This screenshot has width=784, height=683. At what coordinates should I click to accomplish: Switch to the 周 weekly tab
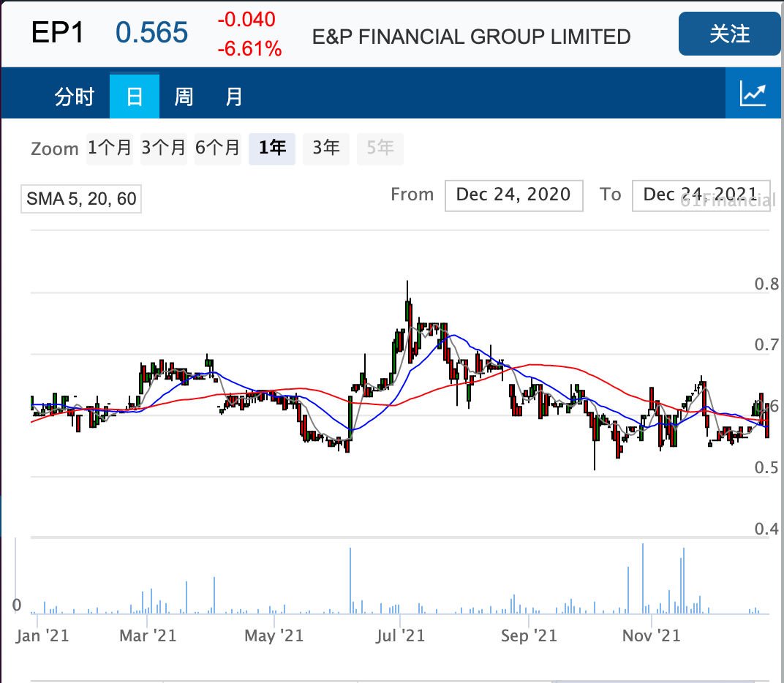pyautogui.click(x=184, y=96)
